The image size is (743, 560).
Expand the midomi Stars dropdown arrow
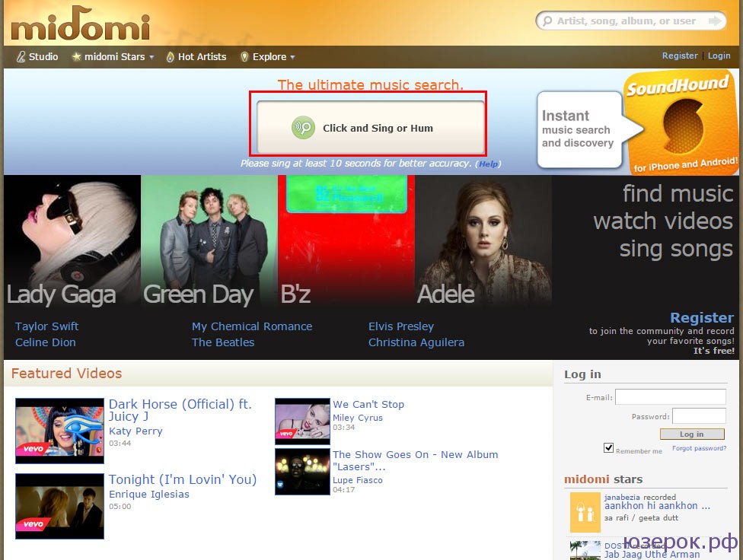click(151, 57)
